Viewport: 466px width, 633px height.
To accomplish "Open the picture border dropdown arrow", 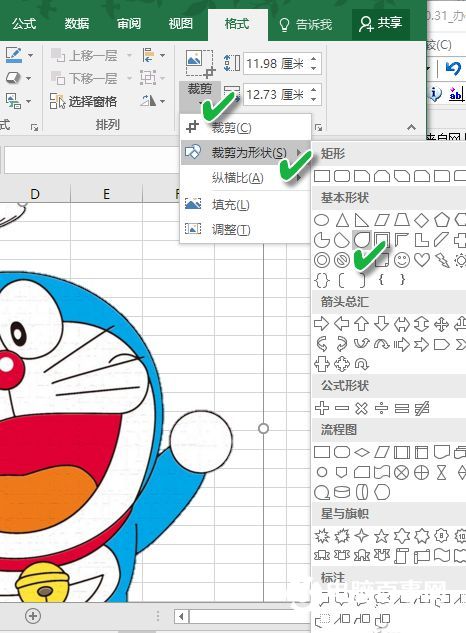I will pyautogui.click(x=30, y=55).
